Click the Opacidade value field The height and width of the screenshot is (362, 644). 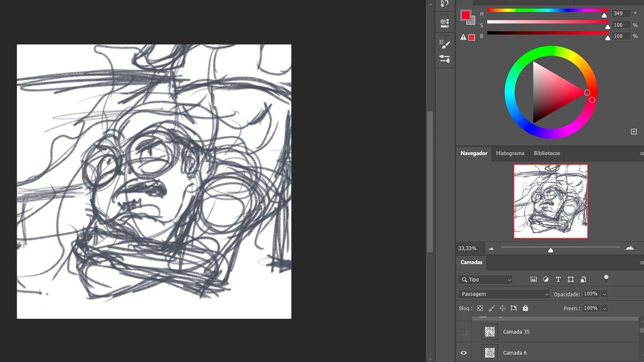tap(591, 294)
